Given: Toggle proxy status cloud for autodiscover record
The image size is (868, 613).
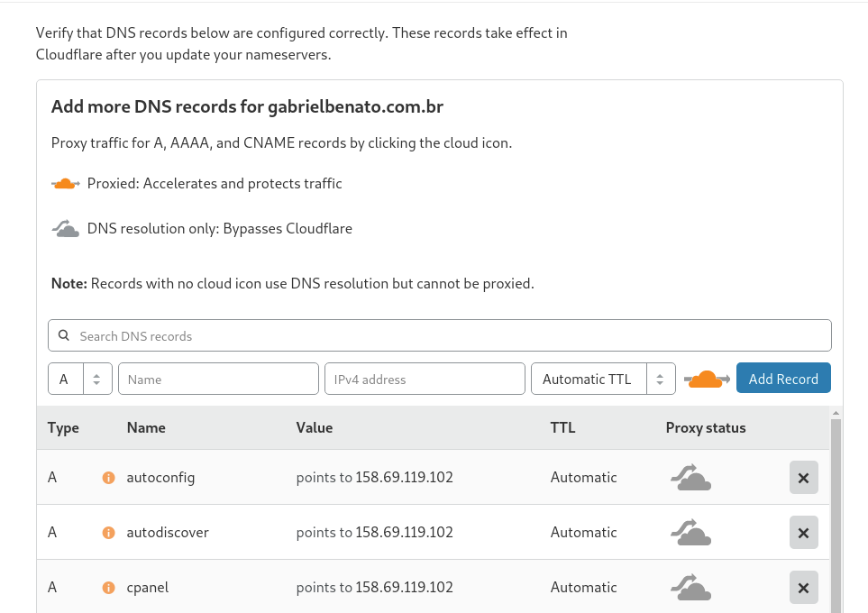Looking at the screenshot, I should click(690, 532).
